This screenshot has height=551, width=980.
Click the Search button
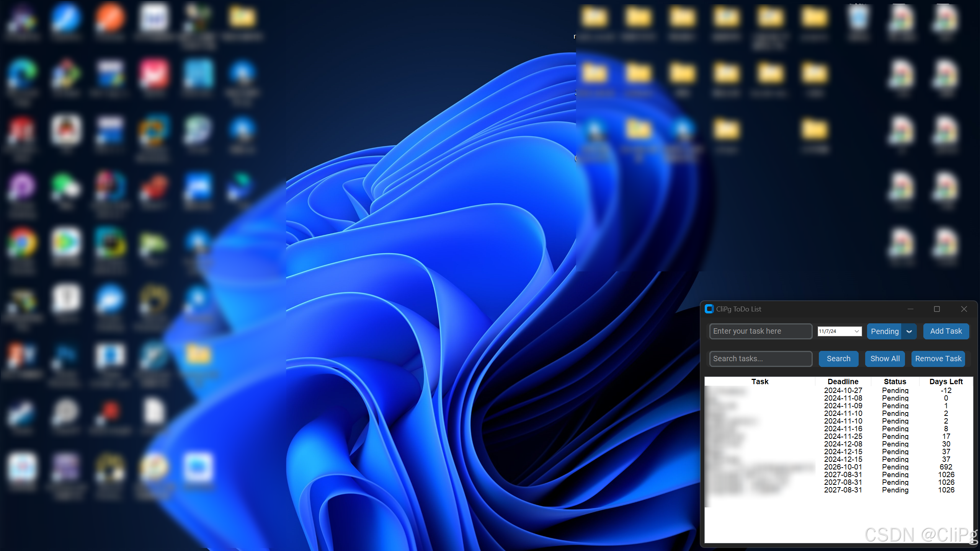tap(838, 359)
